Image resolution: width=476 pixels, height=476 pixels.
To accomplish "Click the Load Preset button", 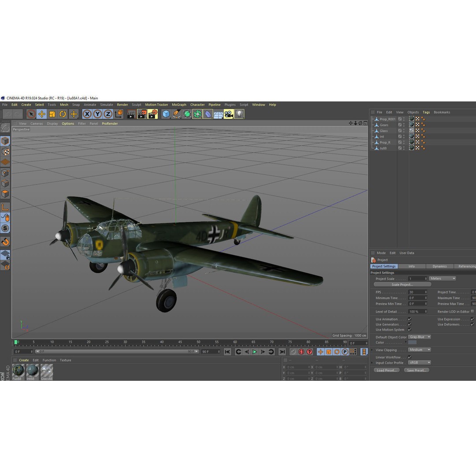I will 387,370.
